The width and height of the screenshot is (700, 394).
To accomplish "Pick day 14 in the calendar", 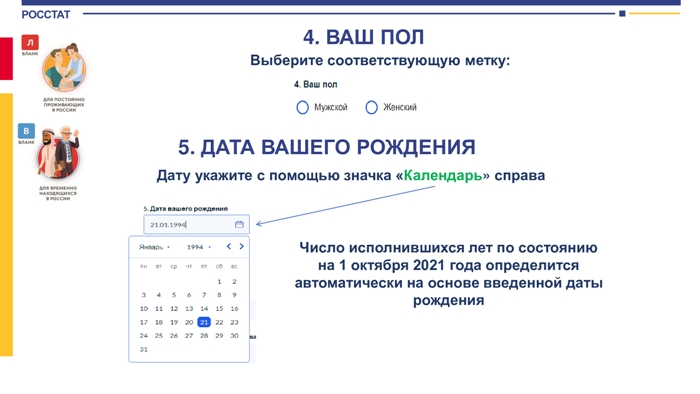I will coord(204,309).
